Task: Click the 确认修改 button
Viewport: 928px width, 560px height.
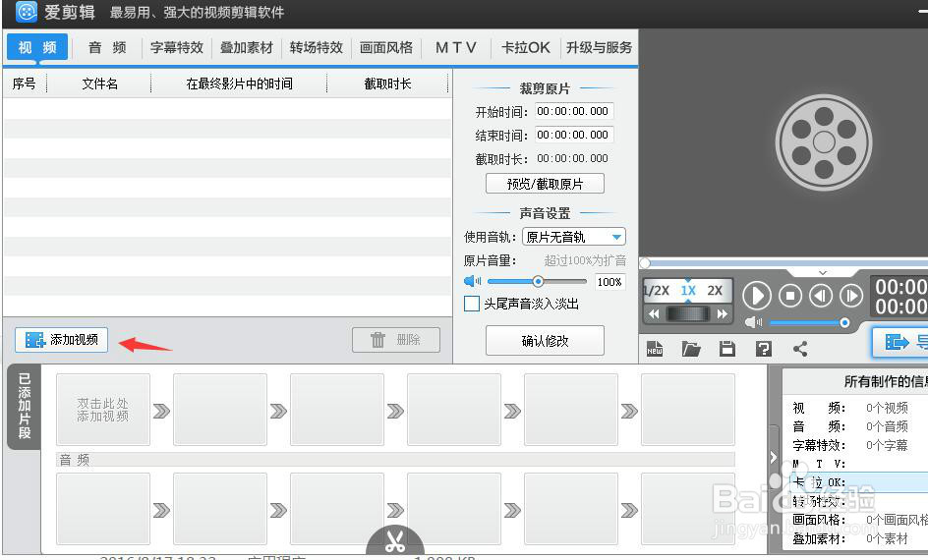Action: (x=545, y=341)
